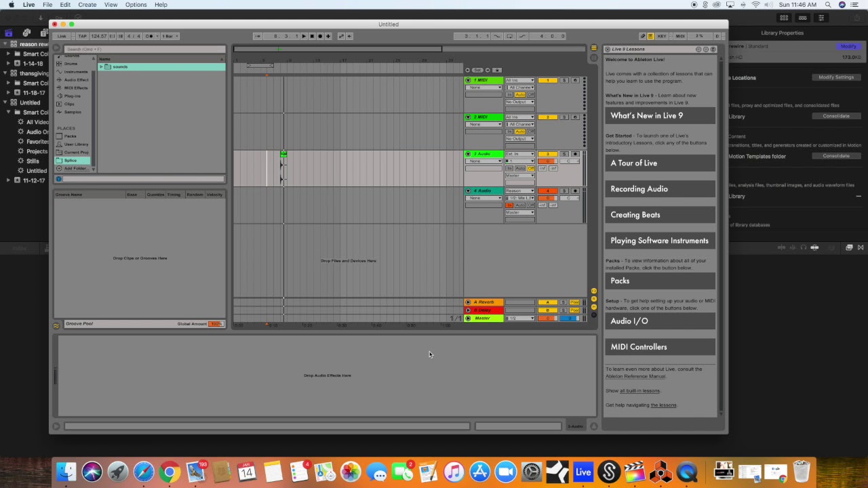Screen dimensions: 868x488
Task: Click the Arrangement Record button
Action: [x=320, y=36]
